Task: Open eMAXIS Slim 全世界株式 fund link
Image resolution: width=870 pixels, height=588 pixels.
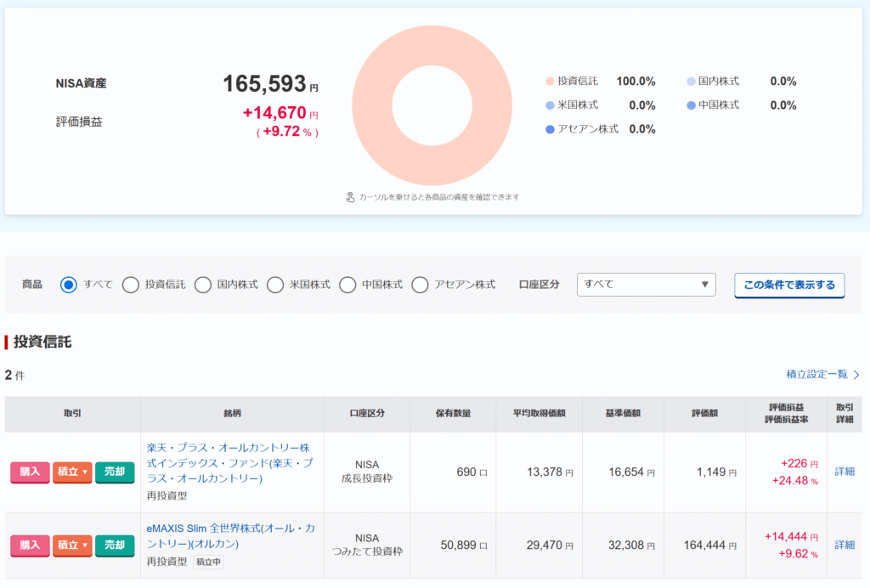Action: pos(230,536)
